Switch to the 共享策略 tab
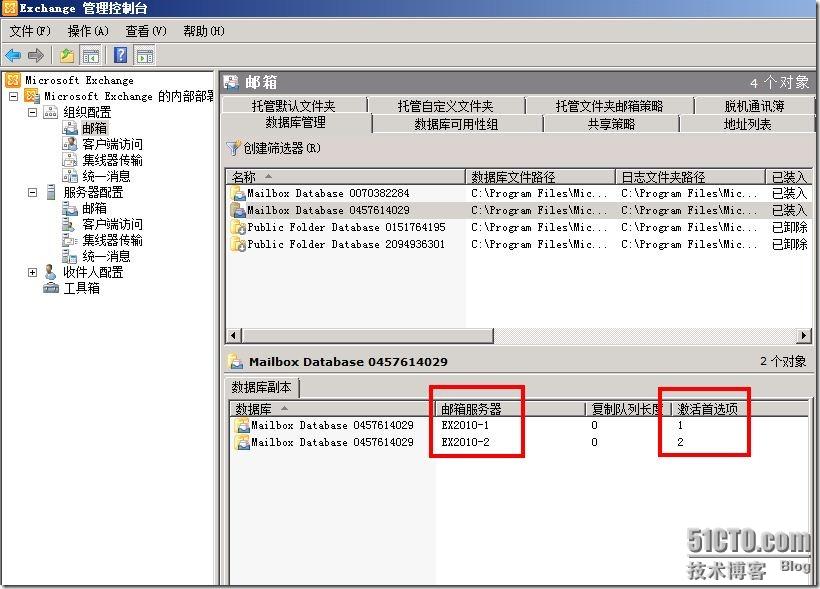This screenshot has width=820, height=589. coord(611,124)
